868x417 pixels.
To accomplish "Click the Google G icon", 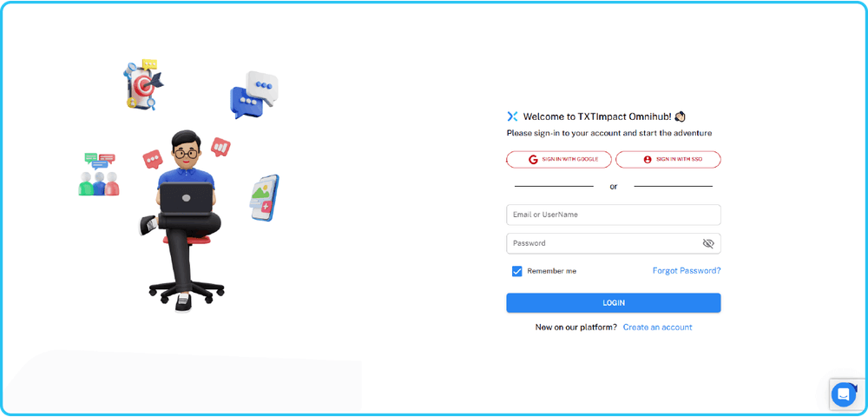I will pos(533,160).
